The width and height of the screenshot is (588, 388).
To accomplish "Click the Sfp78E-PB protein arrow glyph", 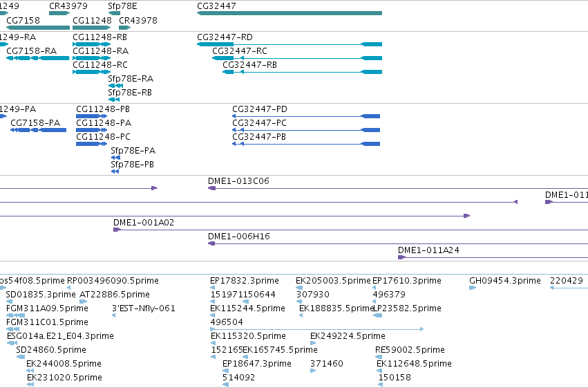I will (115, 172).
